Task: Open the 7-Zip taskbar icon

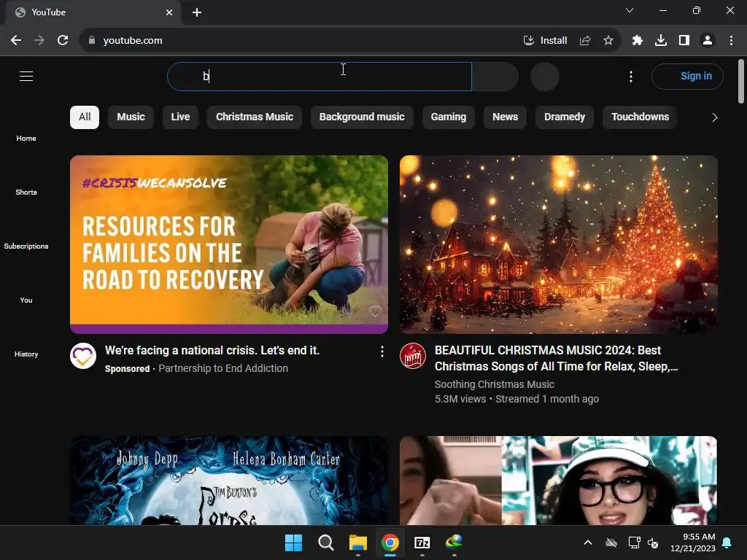Action: 422,542
